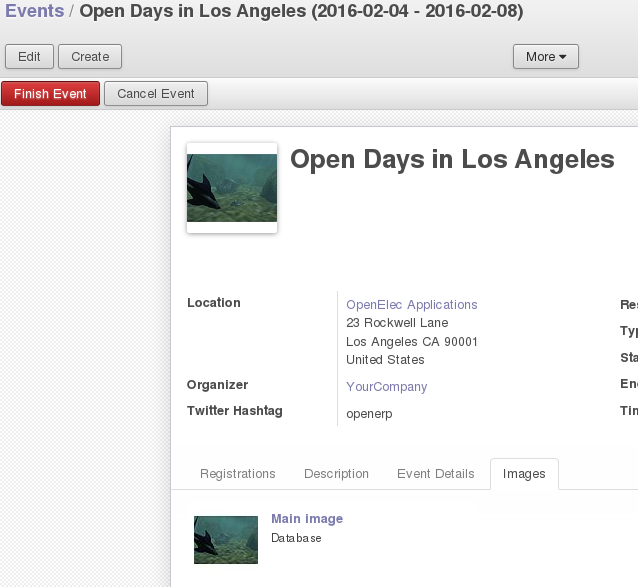Click the breadcrumb title with event dates
Image resolution: width=638 pixels, height=587 pixels.
[300, 12]
